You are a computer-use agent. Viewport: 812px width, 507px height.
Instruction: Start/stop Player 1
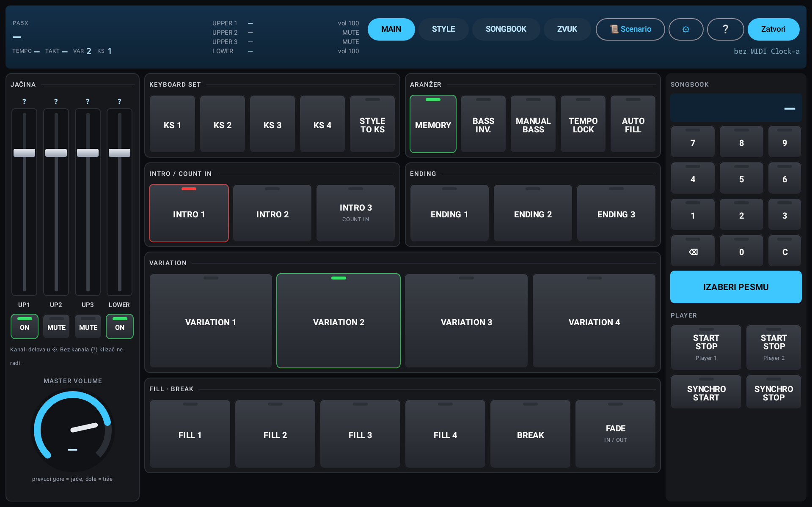[706, 347]
